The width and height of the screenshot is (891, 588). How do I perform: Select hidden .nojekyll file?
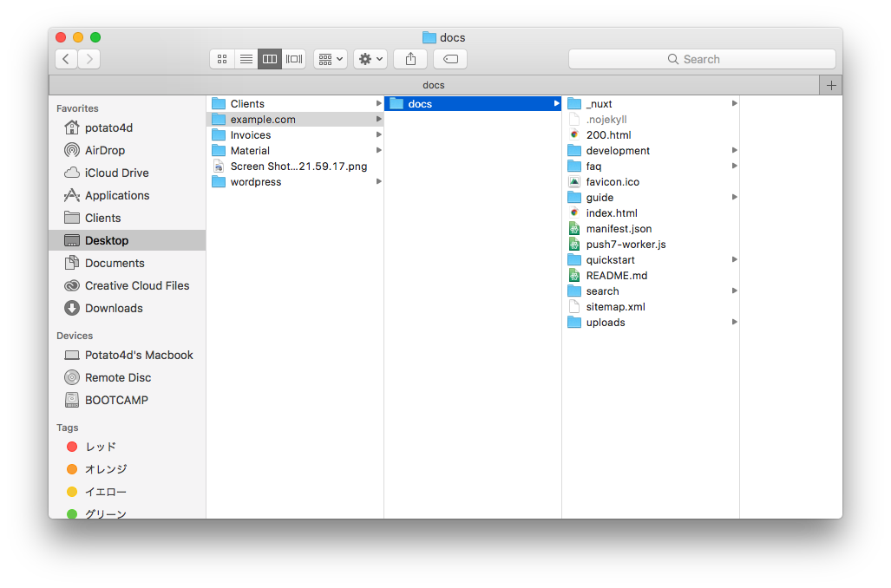pyautogui.click(x=651, y=120)
